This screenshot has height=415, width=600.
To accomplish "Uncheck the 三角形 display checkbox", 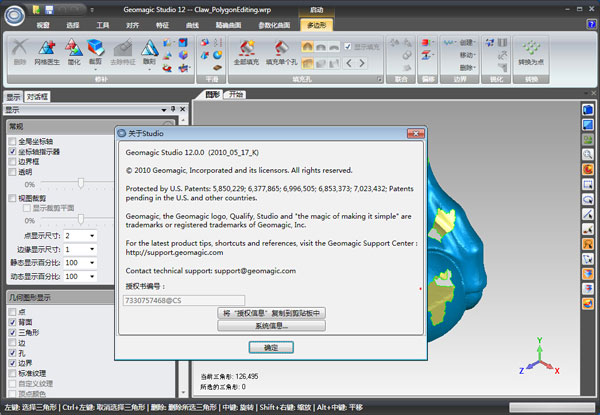I will 12,332.
